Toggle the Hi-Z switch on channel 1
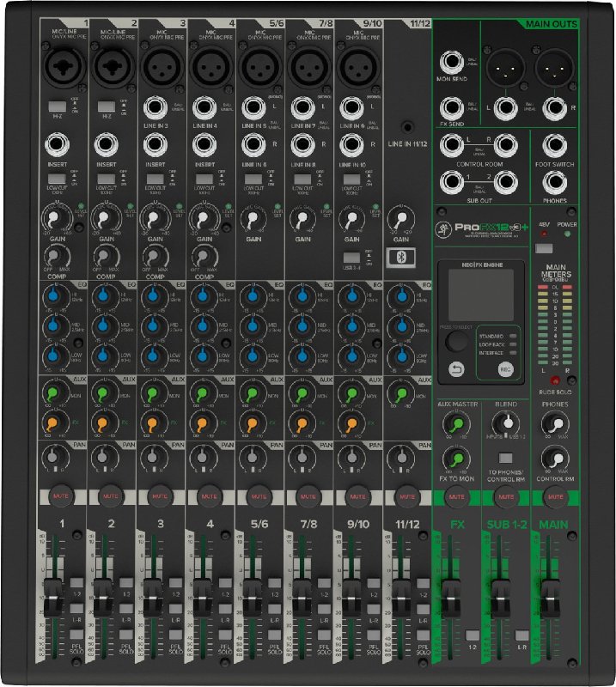The image size is (616, 687). tap(58, 106)
